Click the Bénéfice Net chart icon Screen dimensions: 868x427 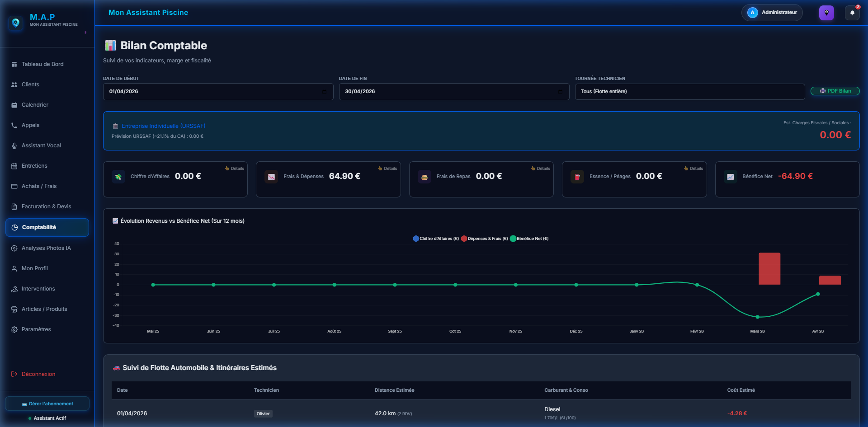(x=730, y=177)
